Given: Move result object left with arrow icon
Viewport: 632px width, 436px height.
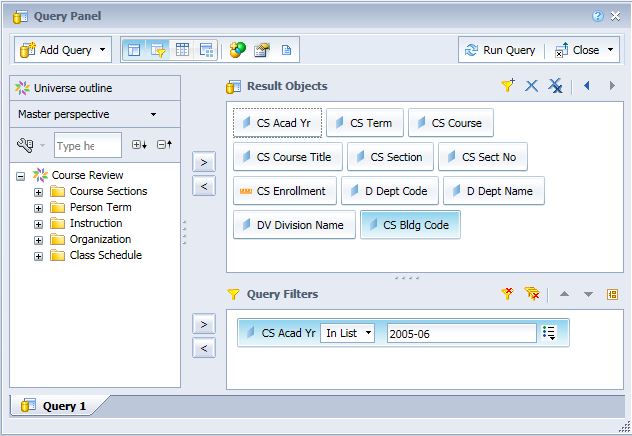Looking at the screenshot, I should click(x=587, y=85).
